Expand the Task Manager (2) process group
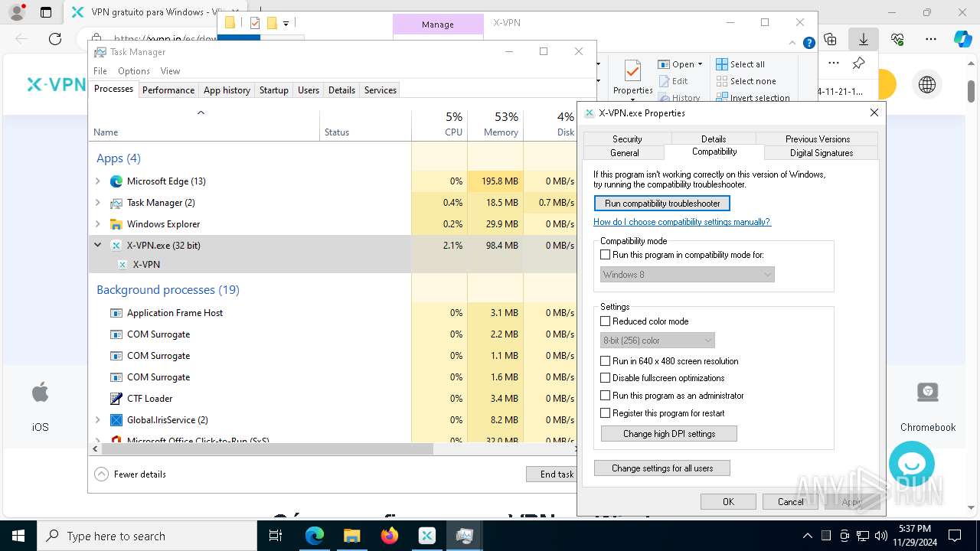The width and height of the screenshot is (980, 551). pos(97,203)
